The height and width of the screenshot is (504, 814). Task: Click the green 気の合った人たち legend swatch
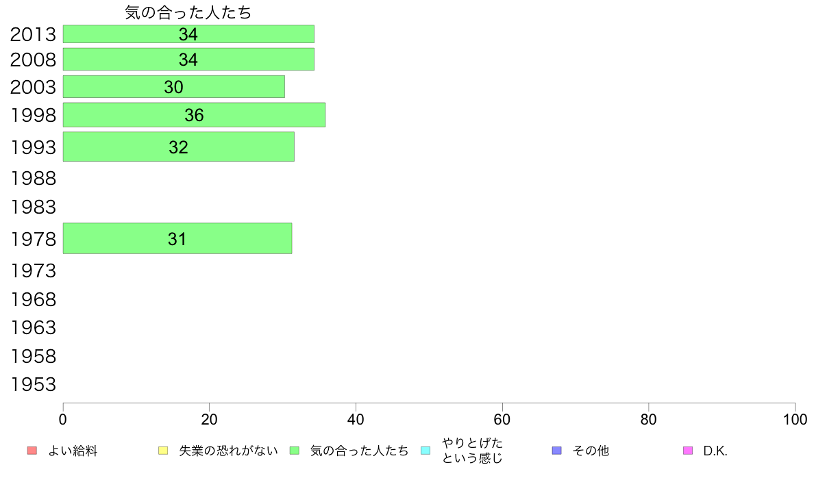click(x=295, y=451)
